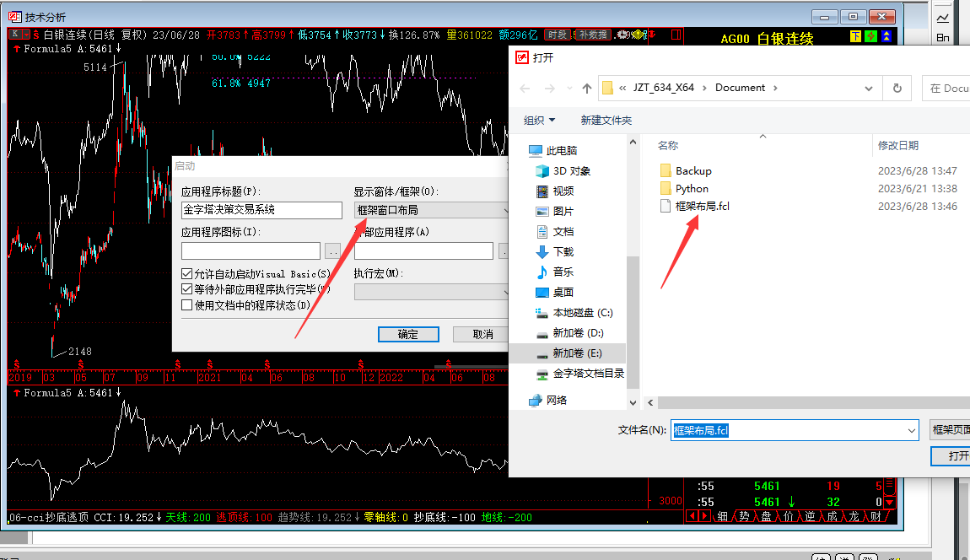The image size is (970, 560).
Task: Open dropdown arrow beside the K button
Action: (x=26, y=34)
